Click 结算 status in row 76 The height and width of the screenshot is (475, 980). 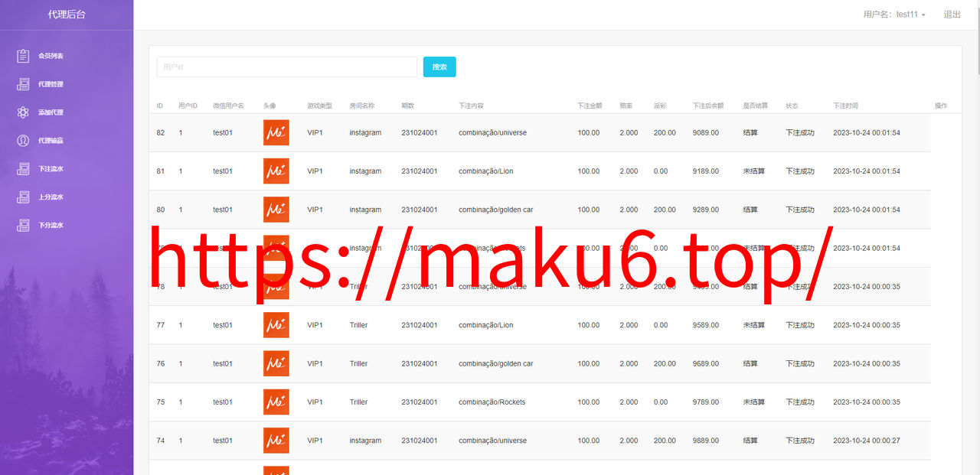coord(750,363)
